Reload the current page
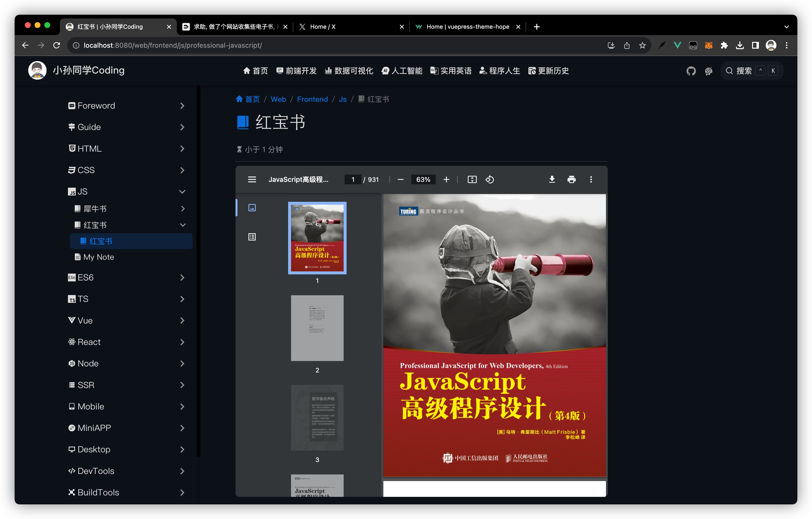 (x=57, y=45)
